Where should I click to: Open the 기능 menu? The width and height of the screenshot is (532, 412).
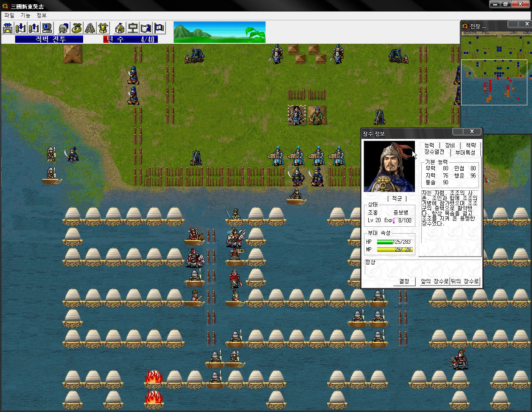coord(25,15)
